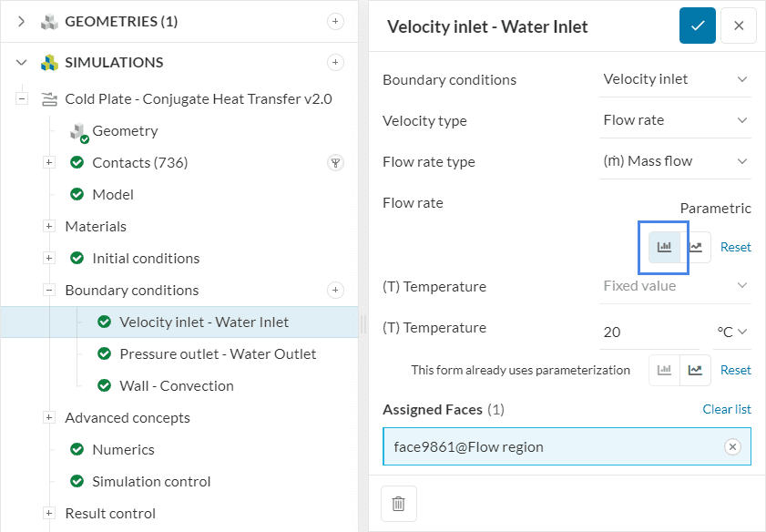Open Flow rate table input icon
766x532 pixels.
tap(664, 246)
